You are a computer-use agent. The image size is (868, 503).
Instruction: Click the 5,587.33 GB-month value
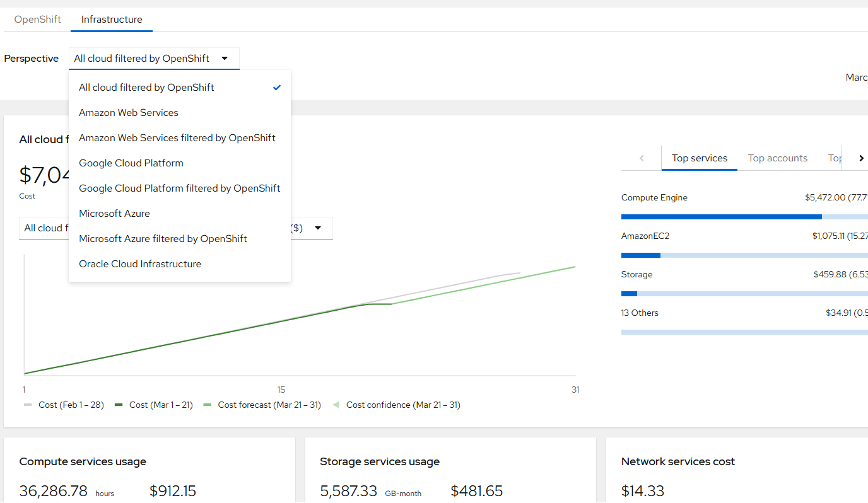[x=349, y=491]
